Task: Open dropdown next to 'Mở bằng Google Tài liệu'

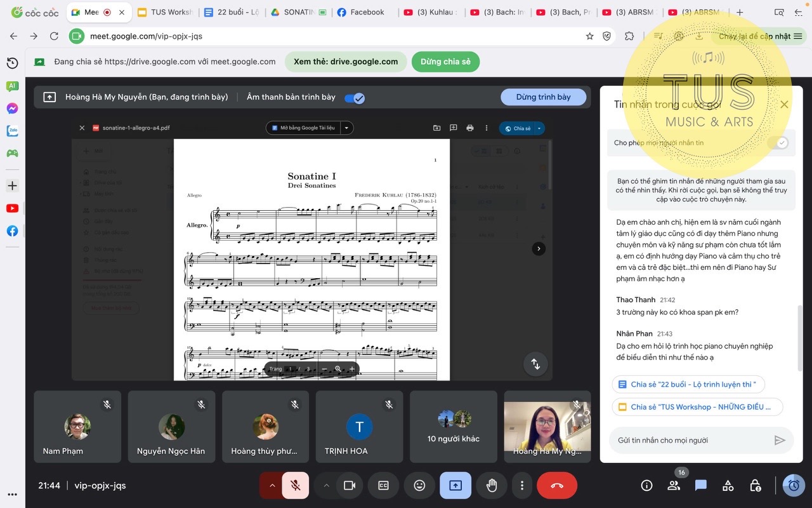Action: coord(346,128)
